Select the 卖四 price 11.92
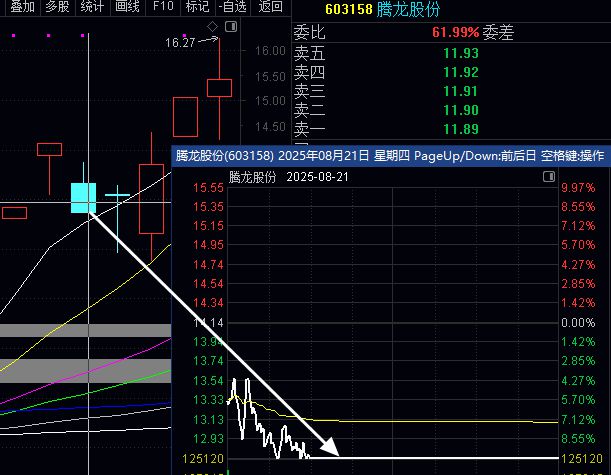The height and width of the screenshot is (475, 611). coord(461,72)
